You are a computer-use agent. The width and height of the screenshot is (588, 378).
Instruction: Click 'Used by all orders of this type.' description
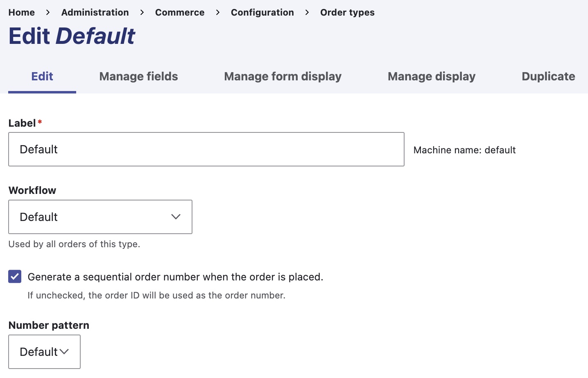point(74,244)
